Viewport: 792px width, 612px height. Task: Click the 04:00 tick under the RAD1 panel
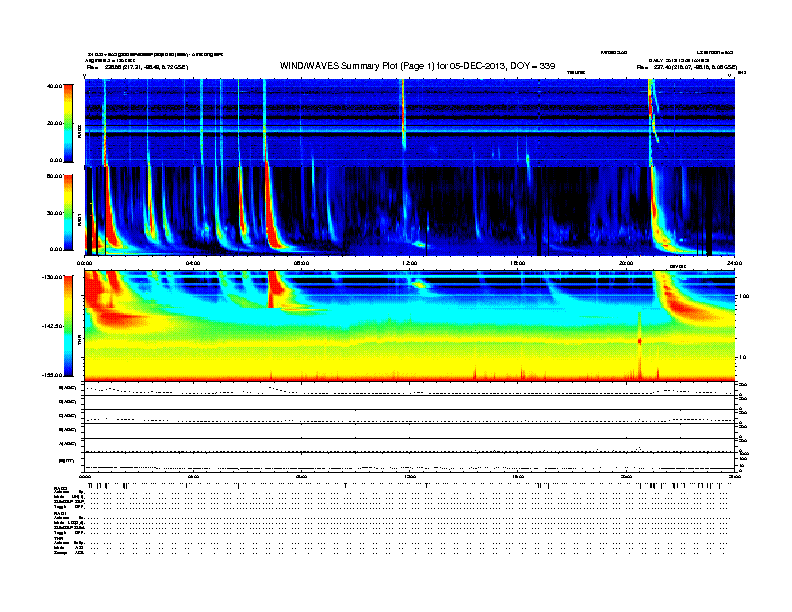[193, 263]
